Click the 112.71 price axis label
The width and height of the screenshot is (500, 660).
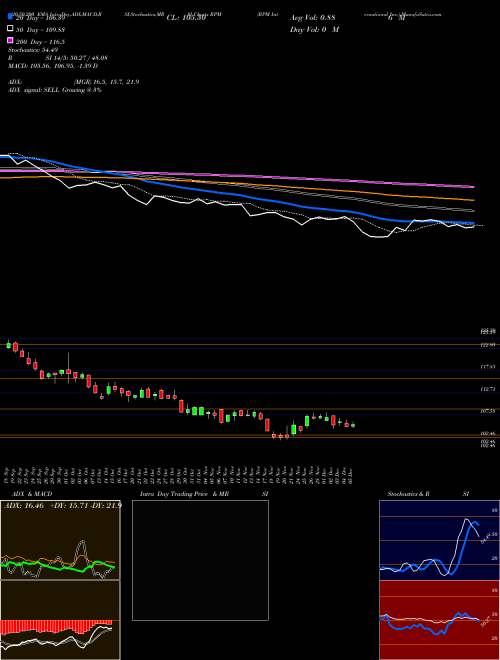(488, 389)
